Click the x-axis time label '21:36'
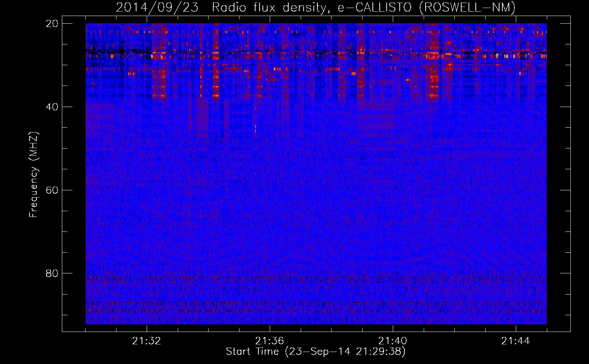Viewport: 589px width, 364px height. (x=270, y=341)
